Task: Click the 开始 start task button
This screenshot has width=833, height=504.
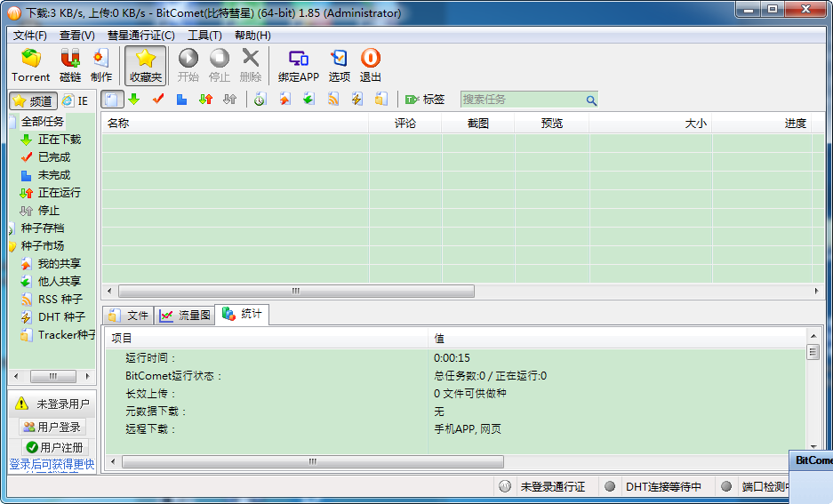Action: click(188, 65)
